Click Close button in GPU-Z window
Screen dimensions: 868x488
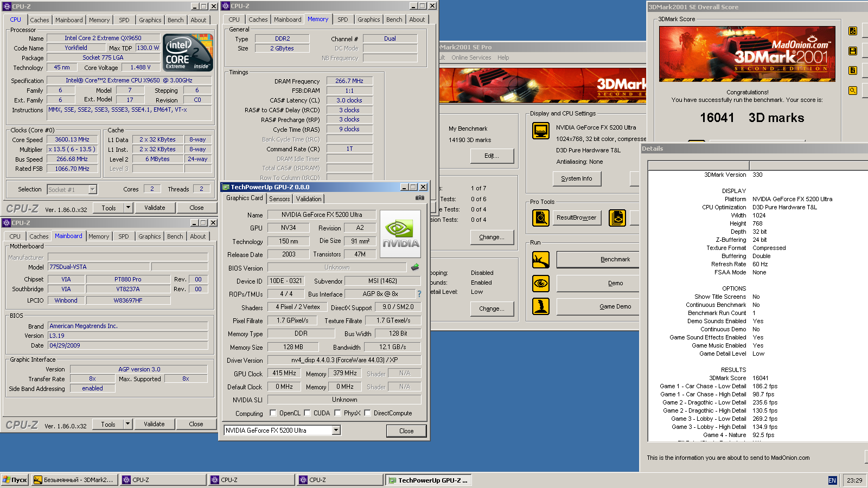[406, 431]
